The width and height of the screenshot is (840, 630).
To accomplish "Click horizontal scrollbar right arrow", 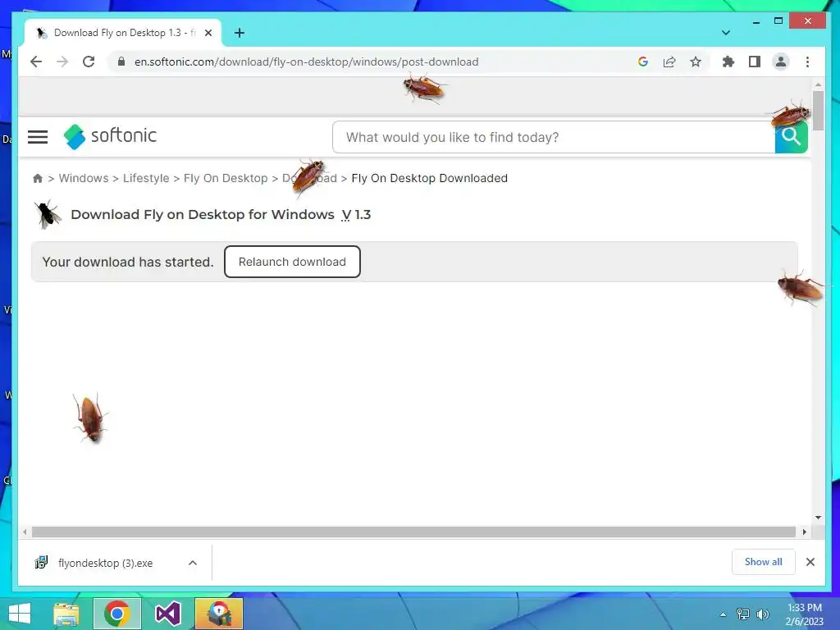I will [804, 532].
